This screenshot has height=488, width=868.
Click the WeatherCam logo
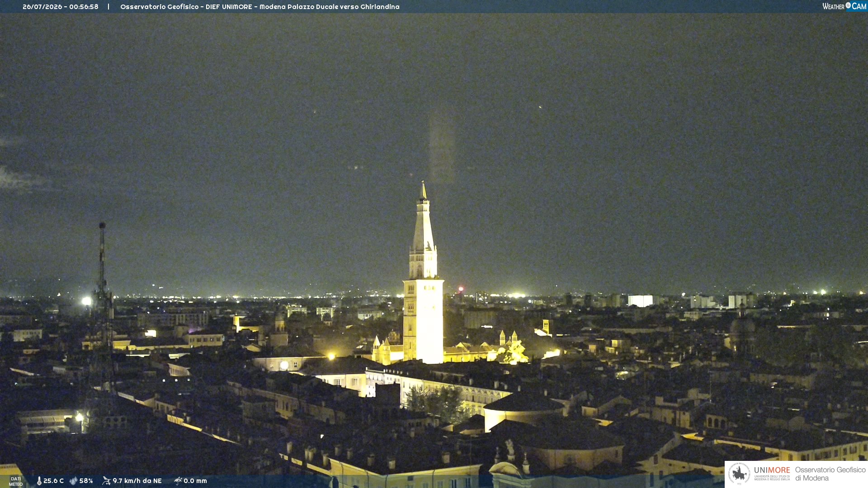click(x=844, y=6)
